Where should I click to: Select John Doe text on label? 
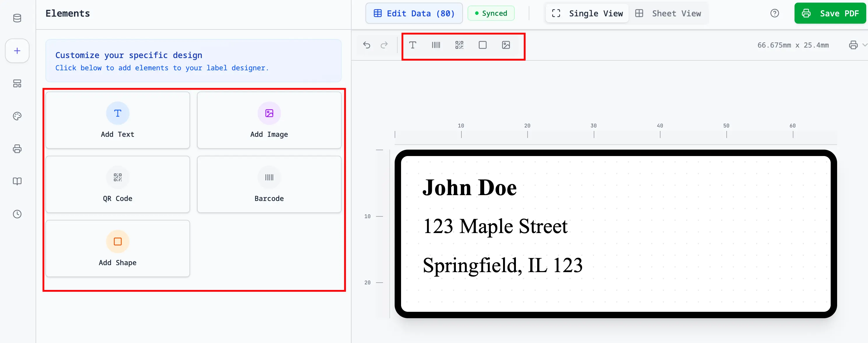pyautogui.click(x=469, y=188)
